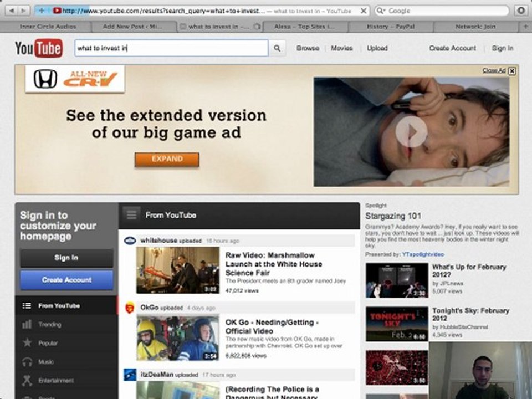Click the black Sign In button
Screen dimensions: 532x399
click(66, 258)
